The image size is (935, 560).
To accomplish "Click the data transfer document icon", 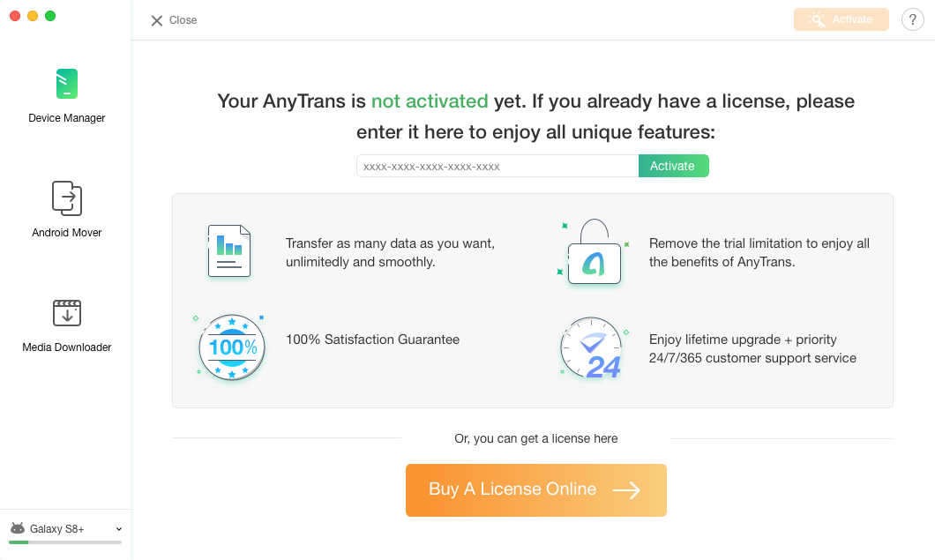I will pyautogui.click(x=229, y=251).
